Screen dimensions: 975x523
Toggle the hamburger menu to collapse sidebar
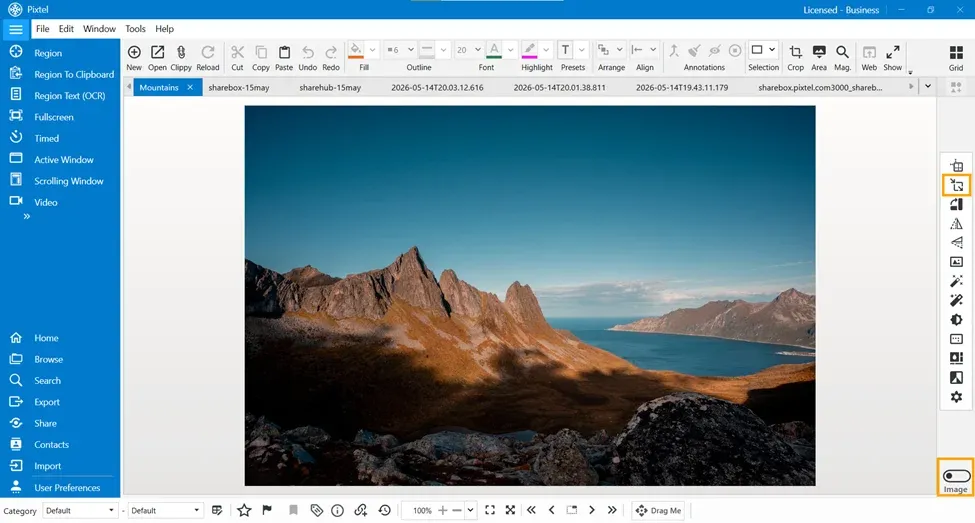16,29
